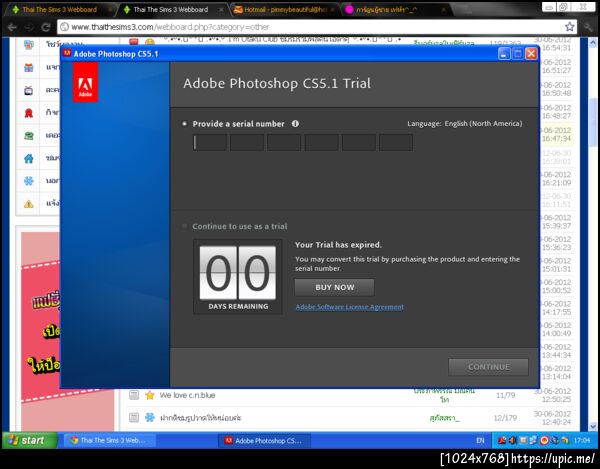Open the Windows start menu
The image size is (600, 469).
point(30,440)
